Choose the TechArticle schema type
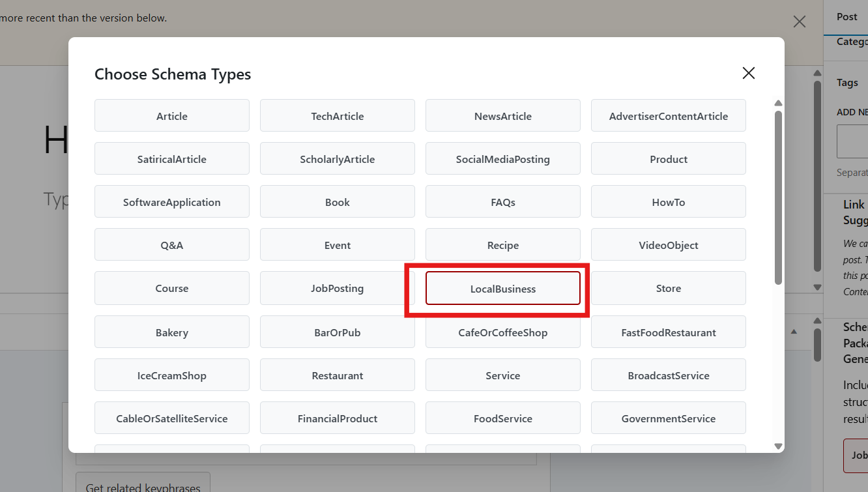Viewport: 868px width, 492px height. tap(338, 116)
